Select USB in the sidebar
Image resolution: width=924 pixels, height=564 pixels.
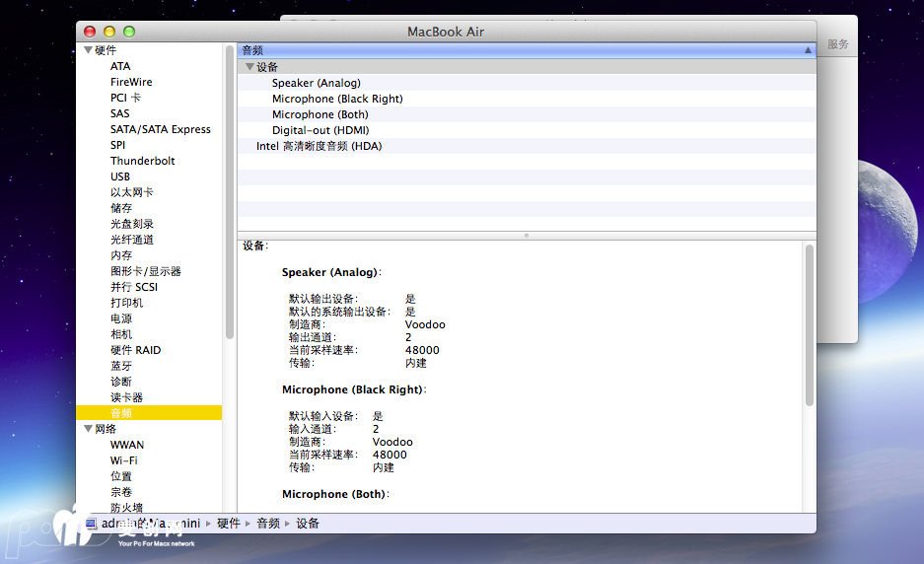point(120,176)
